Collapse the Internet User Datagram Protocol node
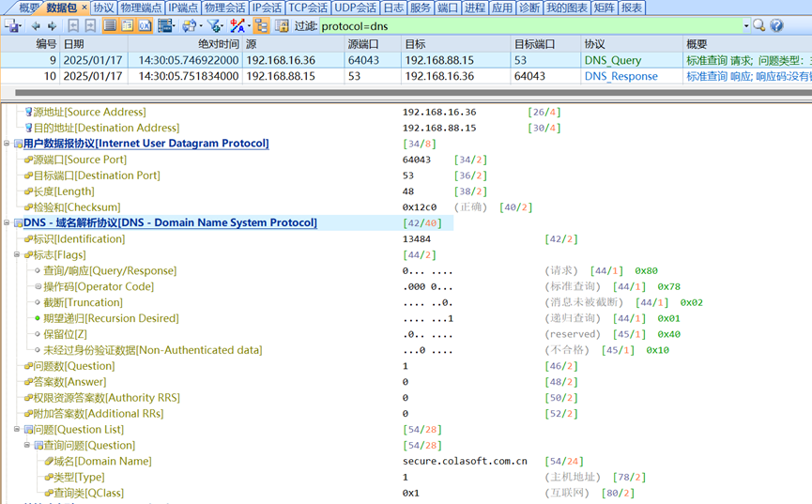Viewport: 812px width, 504px height. click(8, 144)
